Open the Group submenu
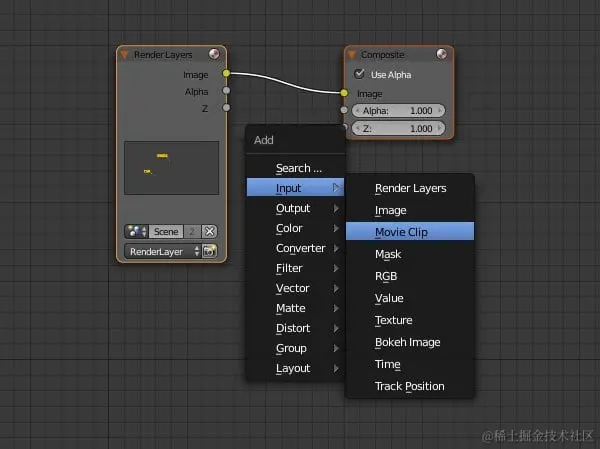600x449 pixels. tap(295, 348)
